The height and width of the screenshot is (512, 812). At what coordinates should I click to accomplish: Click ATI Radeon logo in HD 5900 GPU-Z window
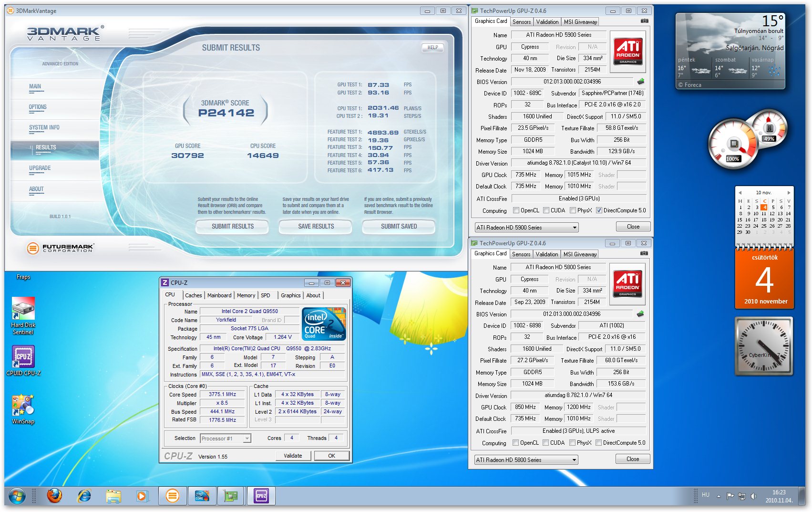pyautogui.click(x=627, y=52)
